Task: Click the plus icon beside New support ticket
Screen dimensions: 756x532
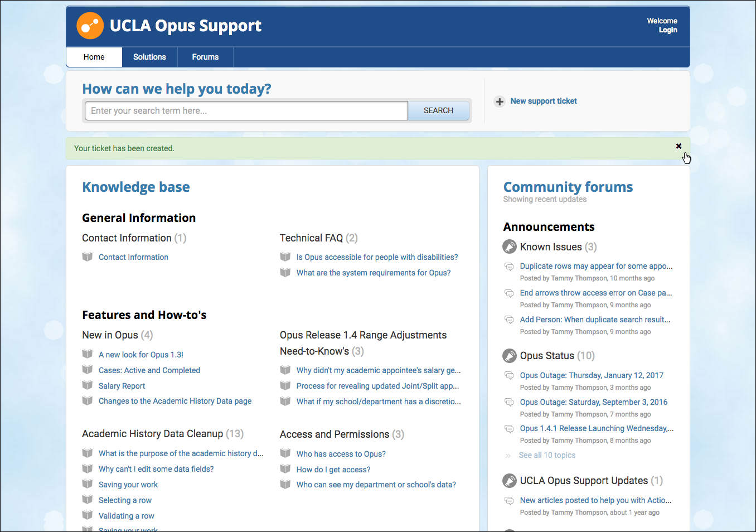Action: point(500,101)
